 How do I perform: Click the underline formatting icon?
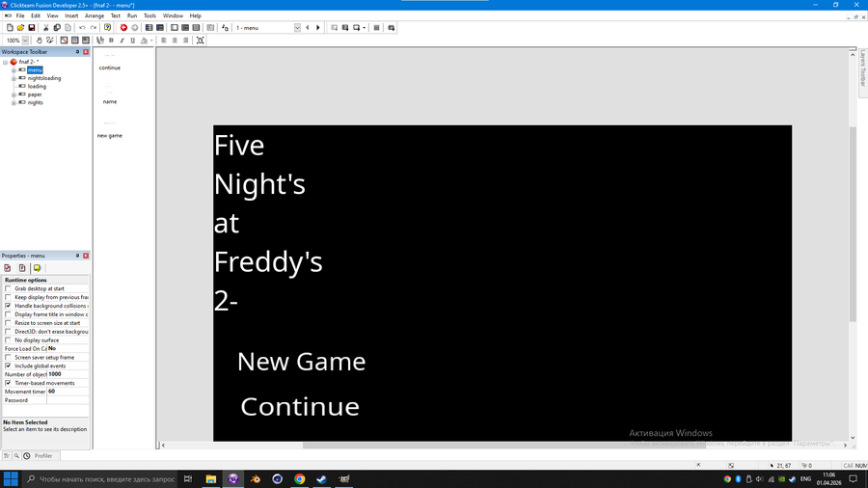coord(132,41)
